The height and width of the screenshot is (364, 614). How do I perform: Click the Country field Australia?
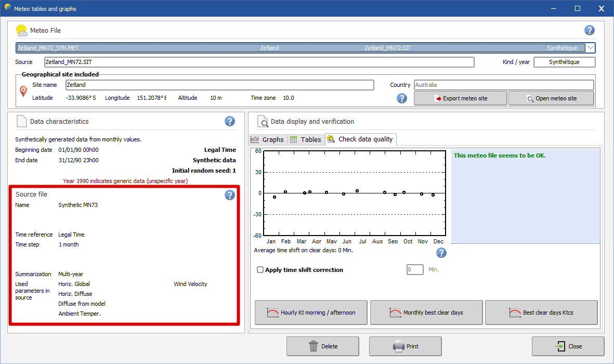(504, 85)
